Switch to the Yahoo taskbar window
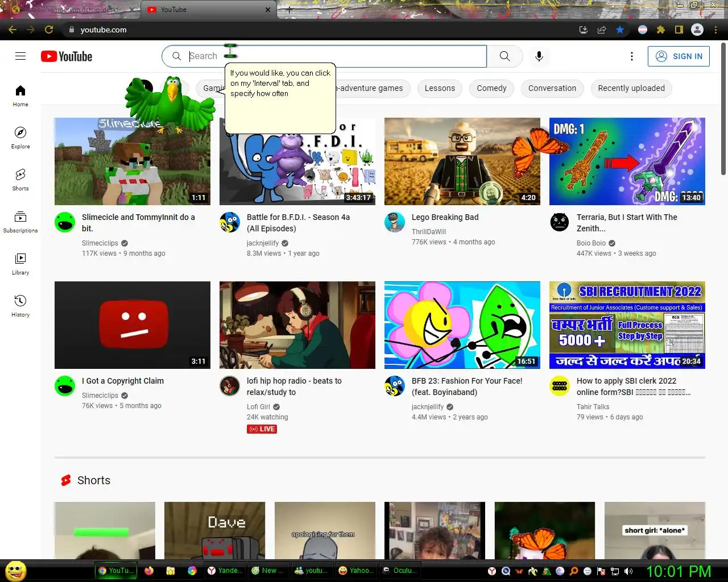The image size is (728, 582). pyautogui.click(x=356, y=571)
